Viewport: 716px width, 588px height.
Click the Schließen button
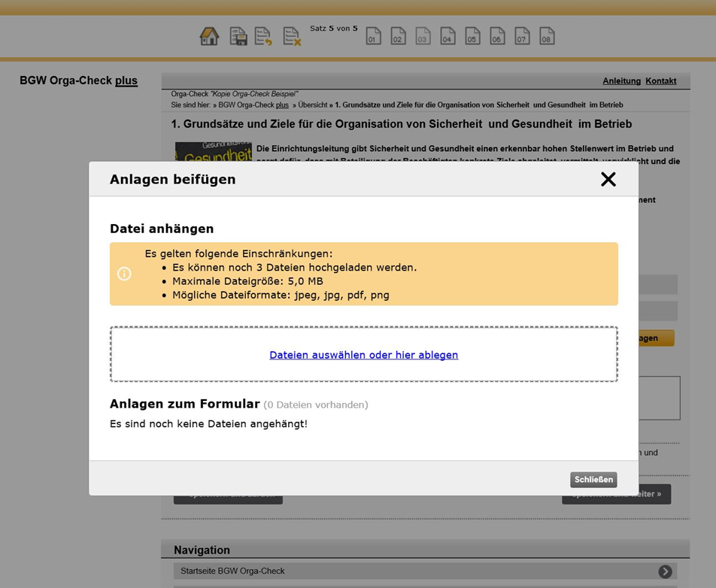593,480
